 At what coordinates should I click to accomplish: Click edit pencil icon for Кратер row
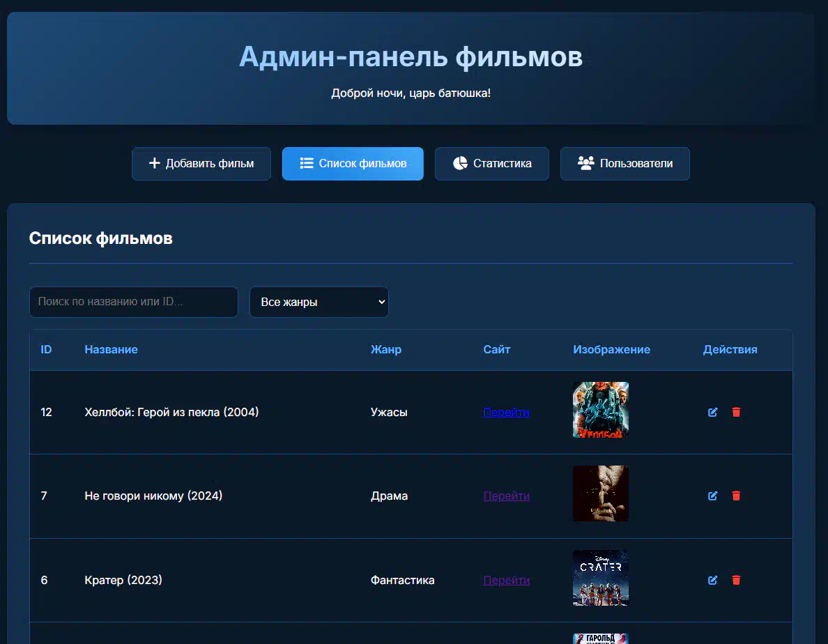pos(712,580)
